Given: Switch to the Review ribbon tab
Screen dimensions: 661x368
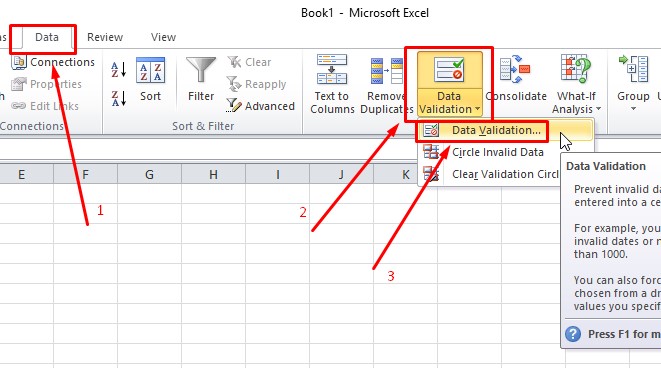Looking at the screenshot, I should pyautogui.click(x=105, y=37).
